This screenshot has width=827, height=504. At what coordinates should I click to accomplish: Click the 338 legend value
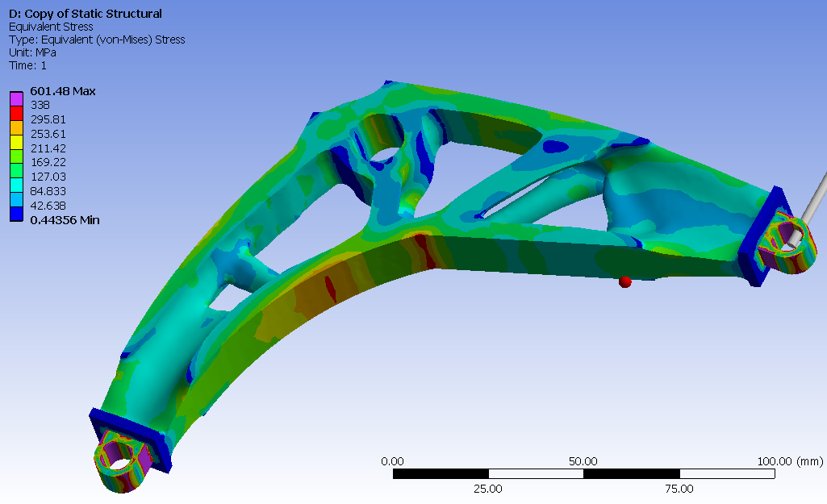tap(40, 105)
